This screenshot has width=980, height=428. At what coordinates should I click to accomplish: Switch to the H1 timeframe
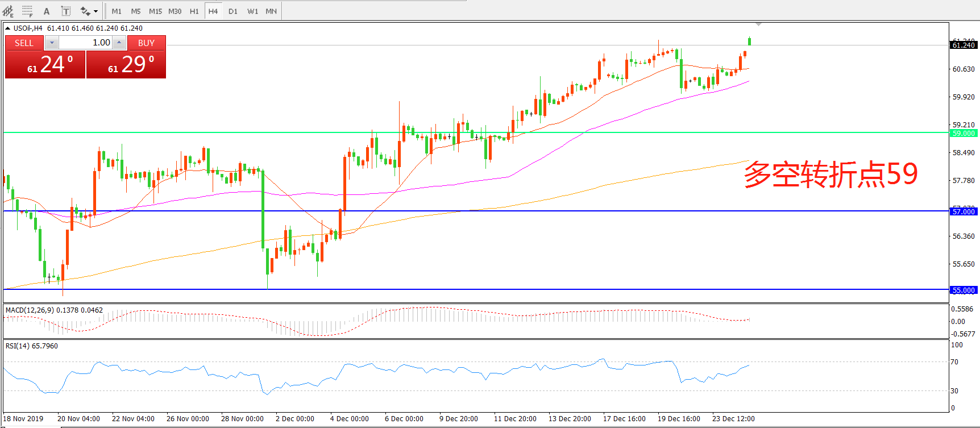pos(194,11)
